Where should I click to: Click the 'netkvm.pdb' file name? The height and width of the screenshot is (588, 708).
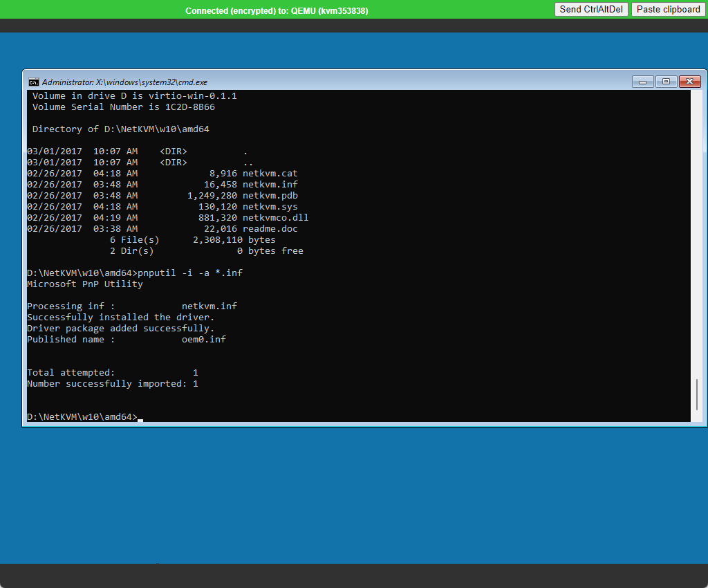coord(270,196)
